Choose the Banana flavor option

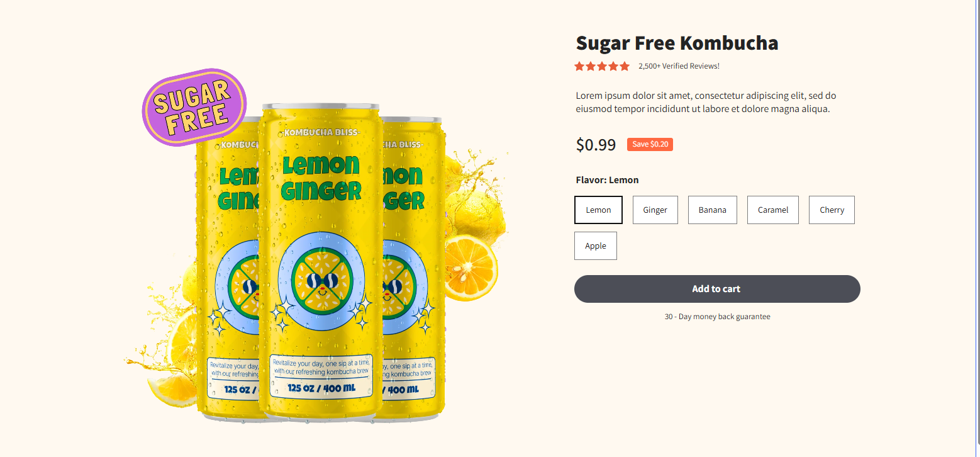[x=712, y=210]
